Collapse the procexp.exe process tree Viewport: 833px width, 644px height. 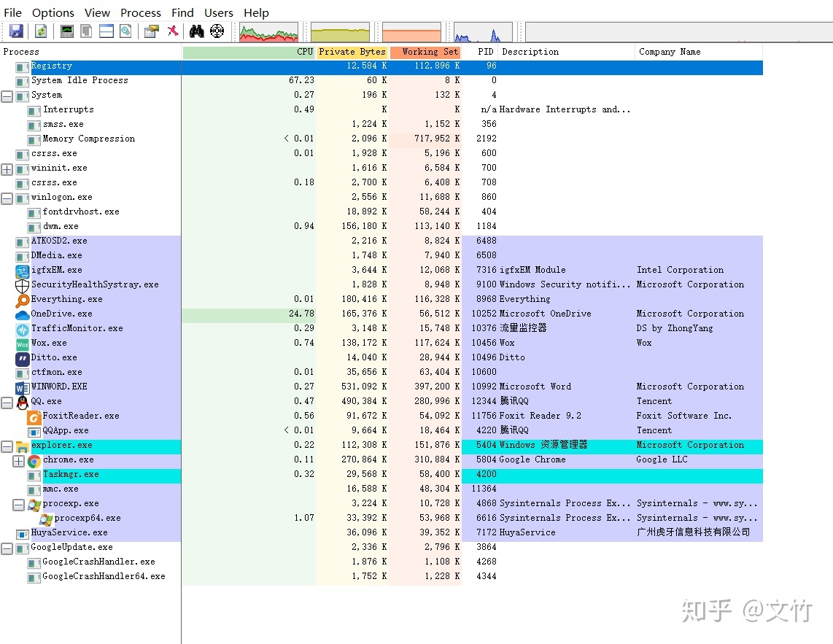[18, 505]
